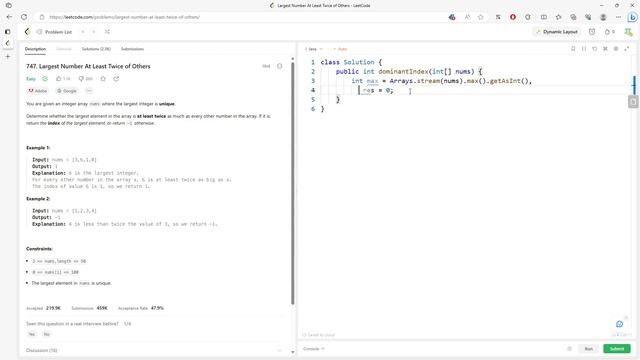The image size is (640, 360).
Task: Select the LeetCode tab in the vertical tab bar
Action: pos(8,43)
